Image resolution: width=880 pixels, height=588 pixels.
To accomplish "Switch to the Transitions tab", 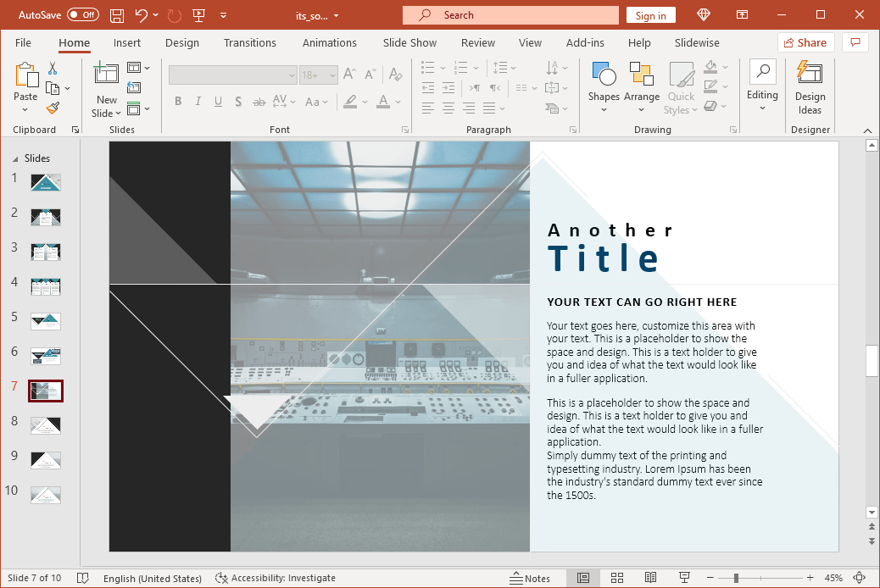I will [250, 42].
